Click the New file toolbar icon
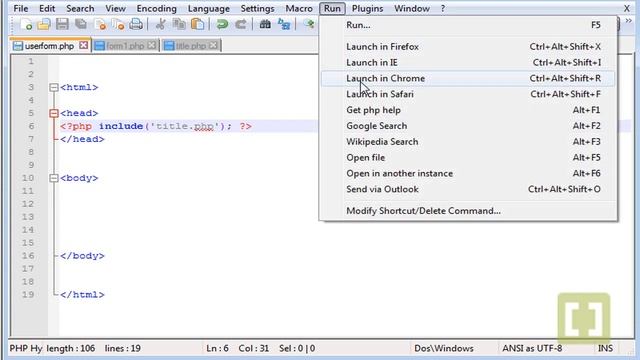This screenshot has height=360, width=640. [26, 24]
